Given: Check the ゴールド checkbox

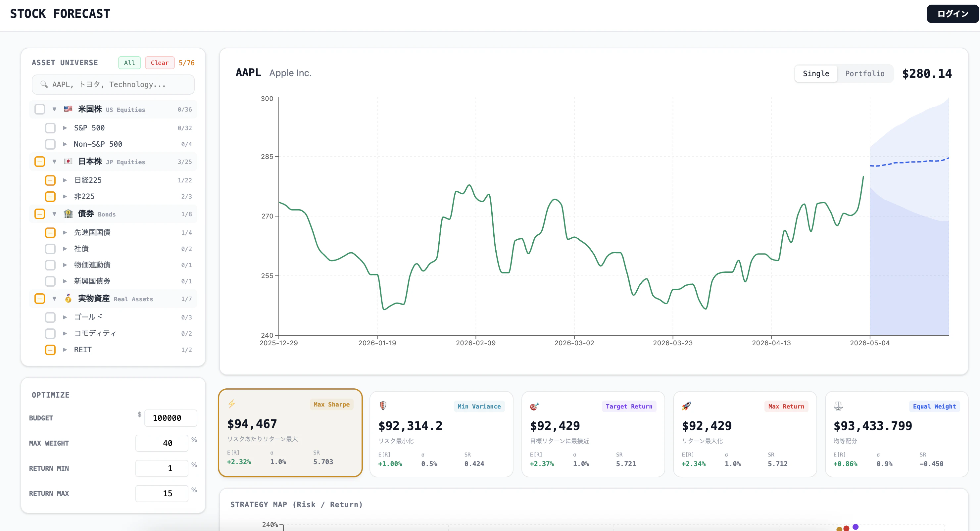Looking at the screenshot, I should click(x=50, y=317).
